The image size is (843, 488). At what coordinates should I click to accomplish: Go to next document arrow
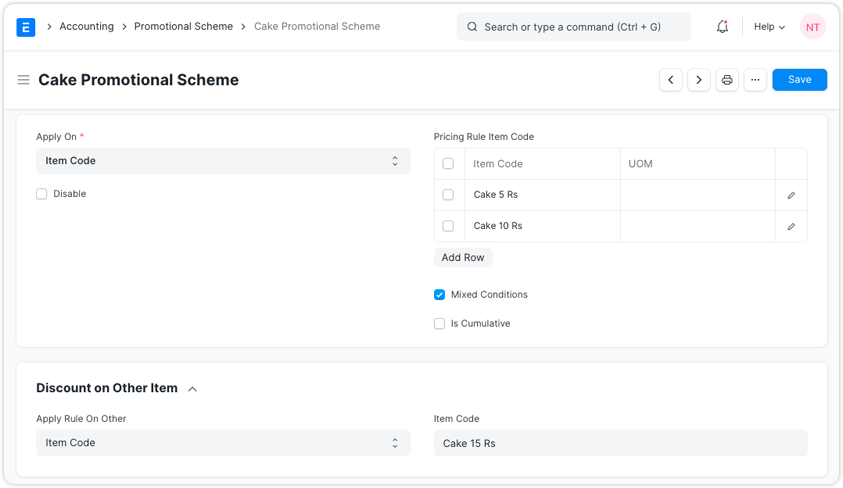pos(699,80)
